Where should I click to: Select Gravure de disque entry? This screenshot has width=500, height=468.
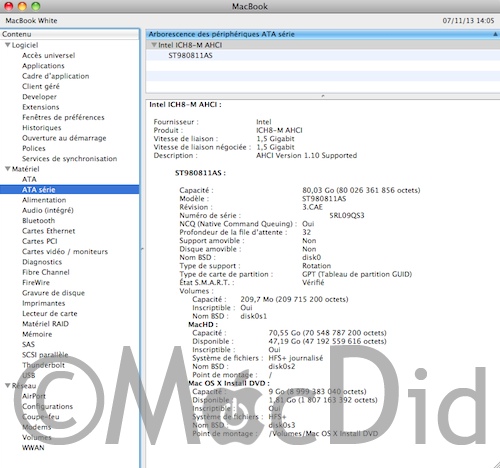(54, 293)
